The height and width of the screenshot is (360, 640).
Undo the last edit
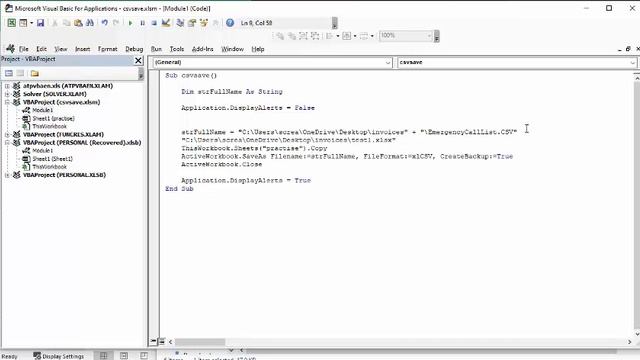click(104, 23)
